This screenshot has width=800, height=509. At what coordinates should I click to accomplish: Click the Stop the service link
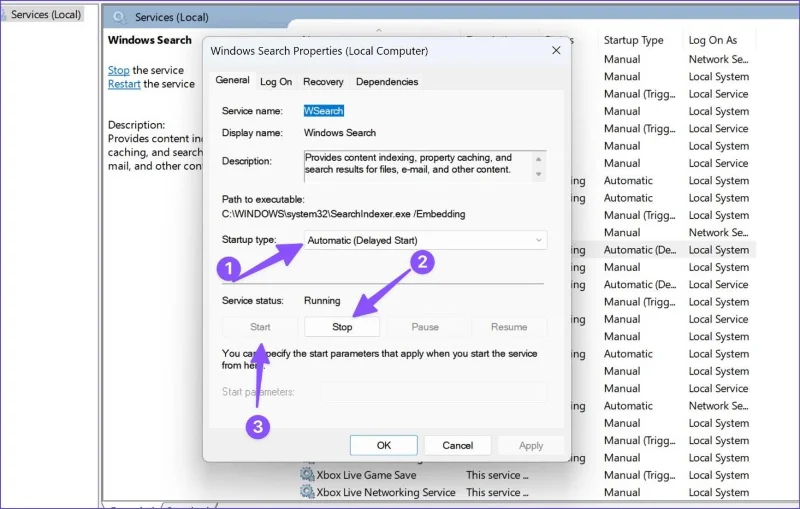(x=118, y=70)
